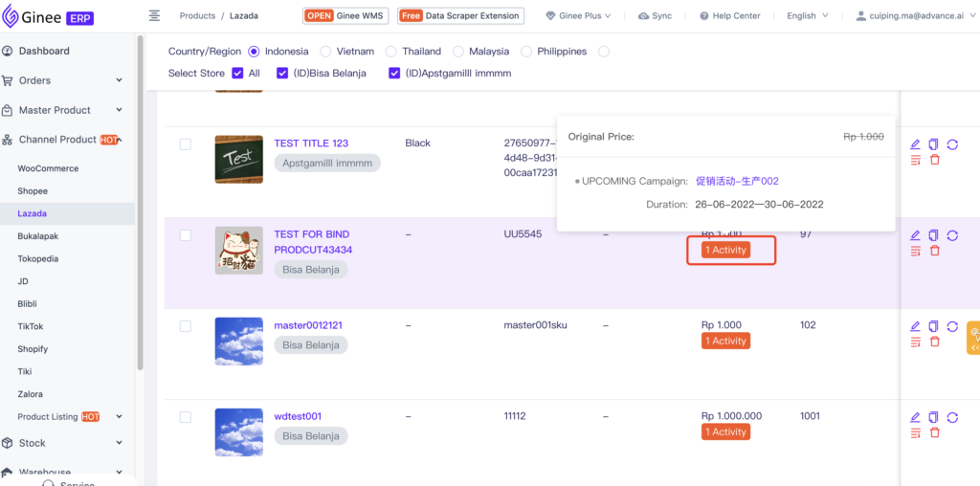
Task: Open the Help Center
Action: (x=729, y=15)
